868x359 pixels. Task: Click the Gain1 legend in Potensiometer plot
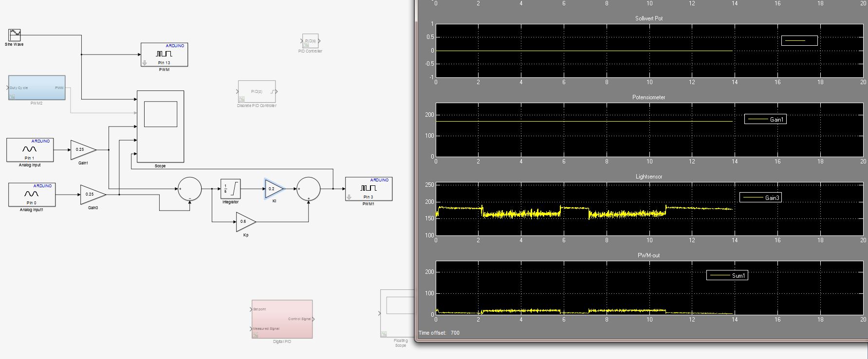click(765, 119)
